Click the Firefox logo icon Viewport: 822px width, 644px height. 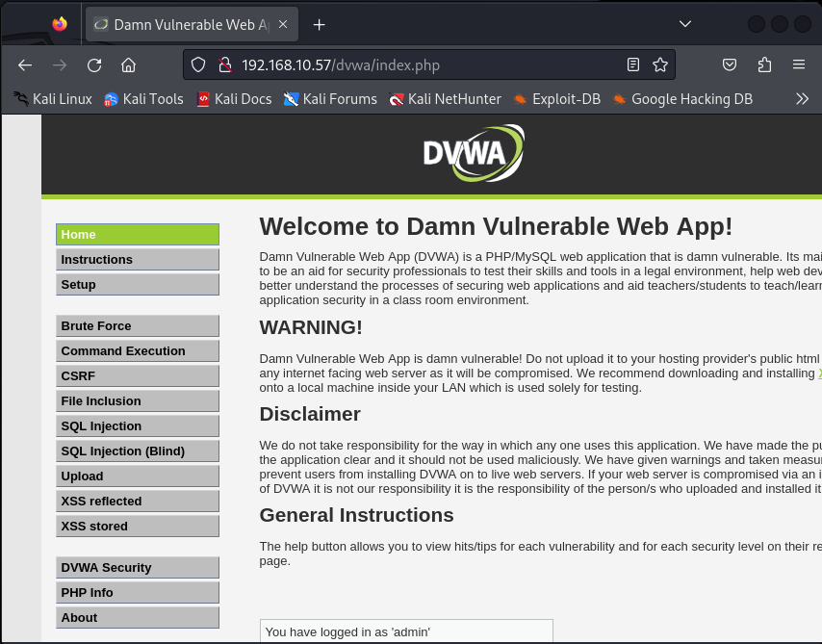pyautogui.click(x=60, y=24)
